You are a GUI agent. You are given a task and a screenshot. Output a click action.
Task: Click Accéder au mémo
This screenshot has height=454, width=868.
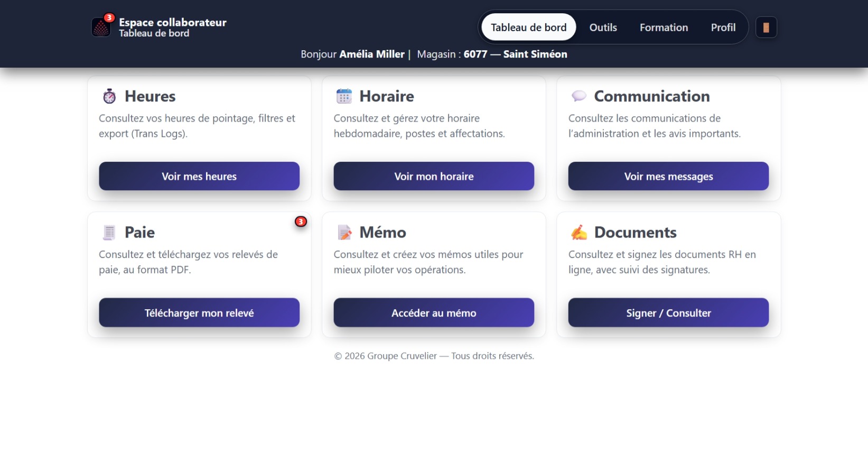434,312
